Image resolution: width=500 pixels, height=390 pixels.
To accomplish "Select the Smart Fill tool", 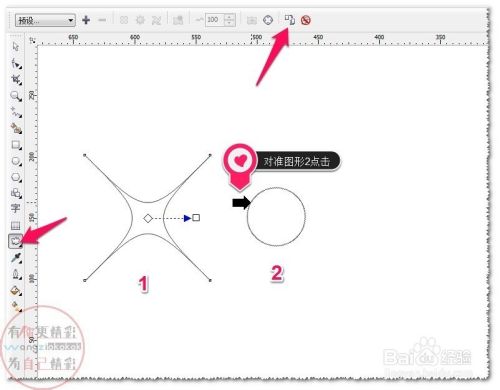I will click(x=16, y=128).
